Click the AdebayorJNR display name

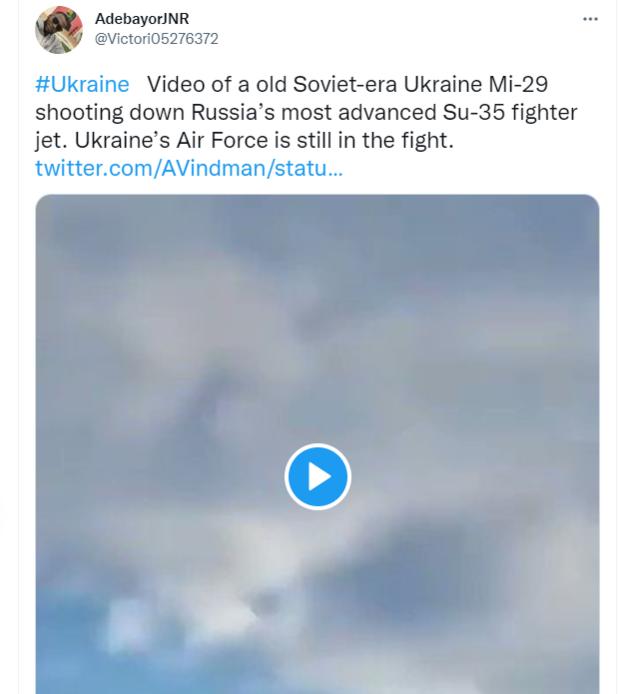142,19
